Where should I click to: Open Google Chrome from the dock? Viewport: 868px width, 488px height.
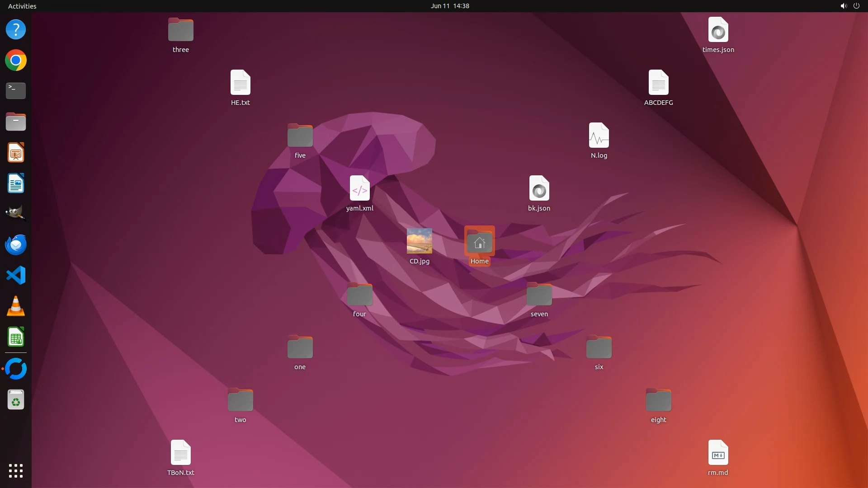point(16,60)
